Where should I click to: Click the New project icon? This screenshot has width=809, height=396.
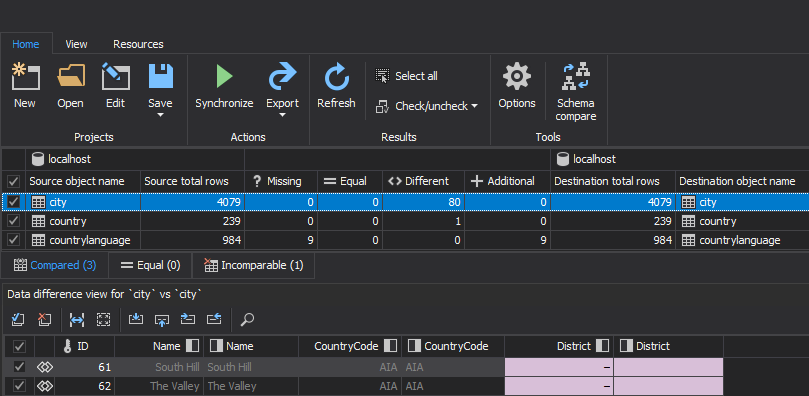click(25, 76)
